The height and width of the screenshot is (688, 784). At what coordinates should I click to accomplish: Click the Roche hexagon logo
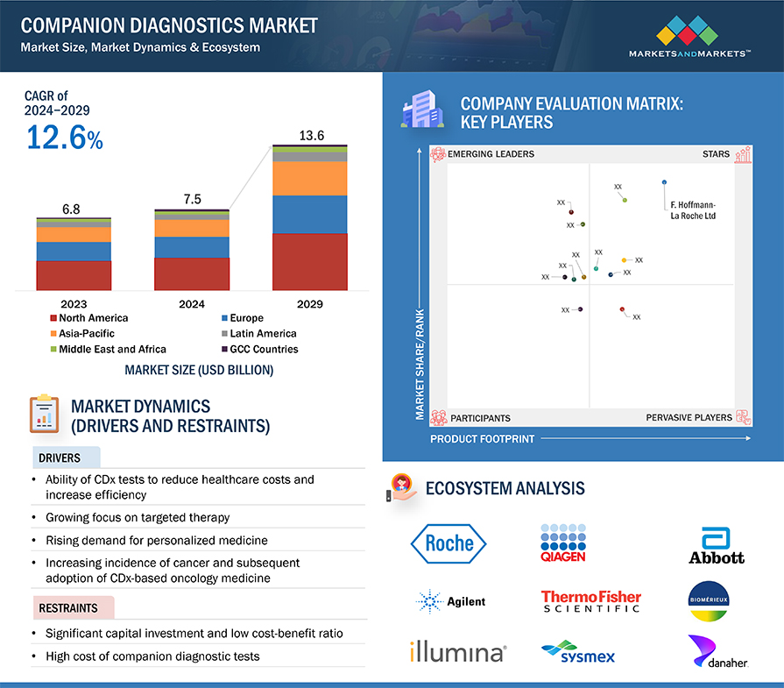tap(441, 543)
